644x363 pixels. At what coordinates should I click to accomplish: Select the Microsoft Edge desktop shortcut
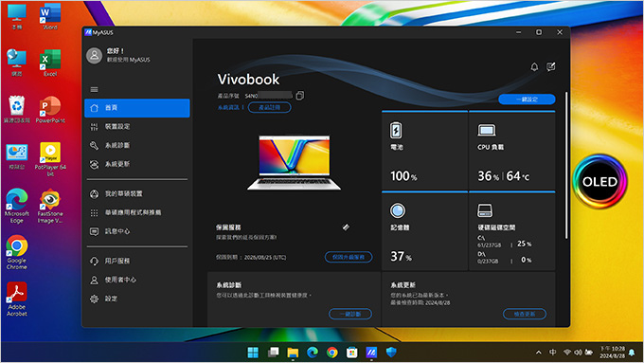coord(17,206)
